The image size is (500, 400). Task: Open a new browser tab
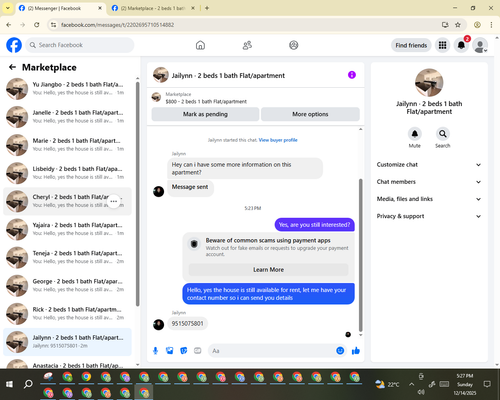click(207, 8)
